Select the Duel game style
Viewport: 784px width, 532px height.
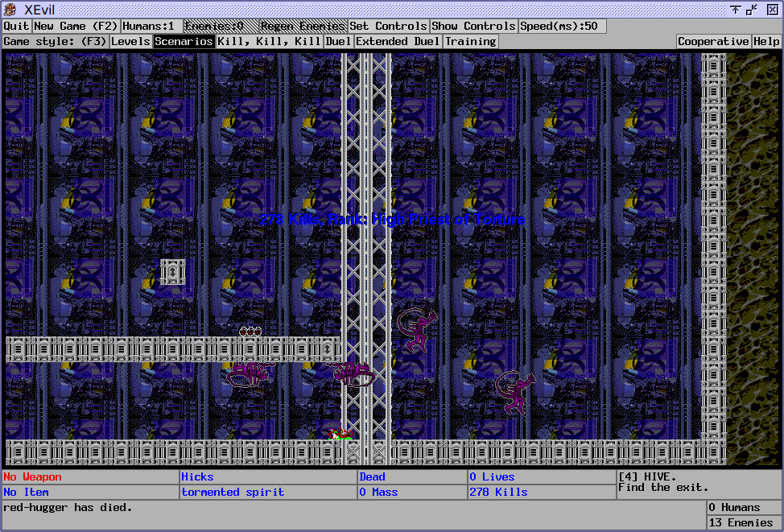[339, 42]
